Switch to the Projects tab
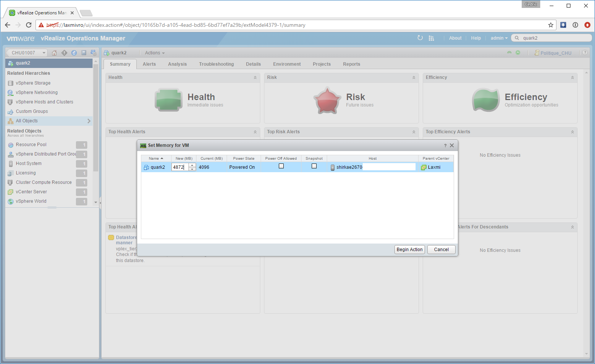This screenshot has height=364, width=595. click(x=322, y=64)
